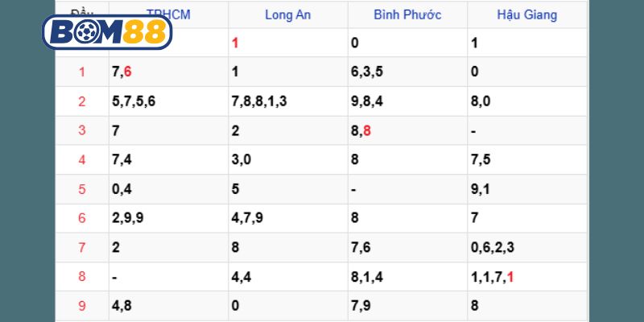Select row header number 2
The image size is (644, 322).
pos(81,101)
